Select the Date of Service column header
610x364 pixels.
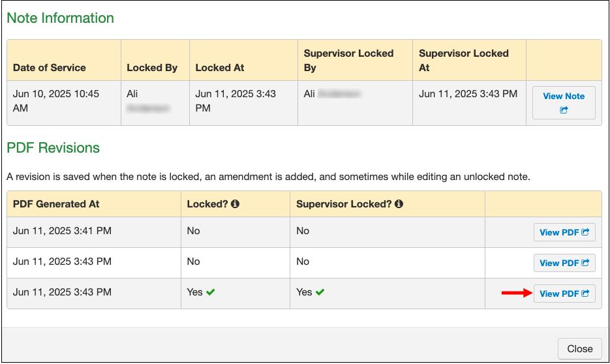tap(50, 68)
